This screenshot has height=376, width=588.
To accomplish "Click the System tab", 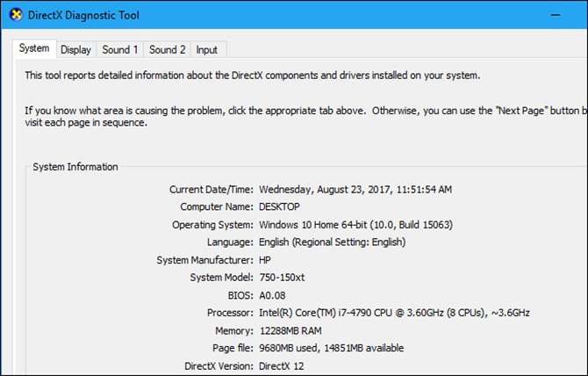I will tap(34, 49).
